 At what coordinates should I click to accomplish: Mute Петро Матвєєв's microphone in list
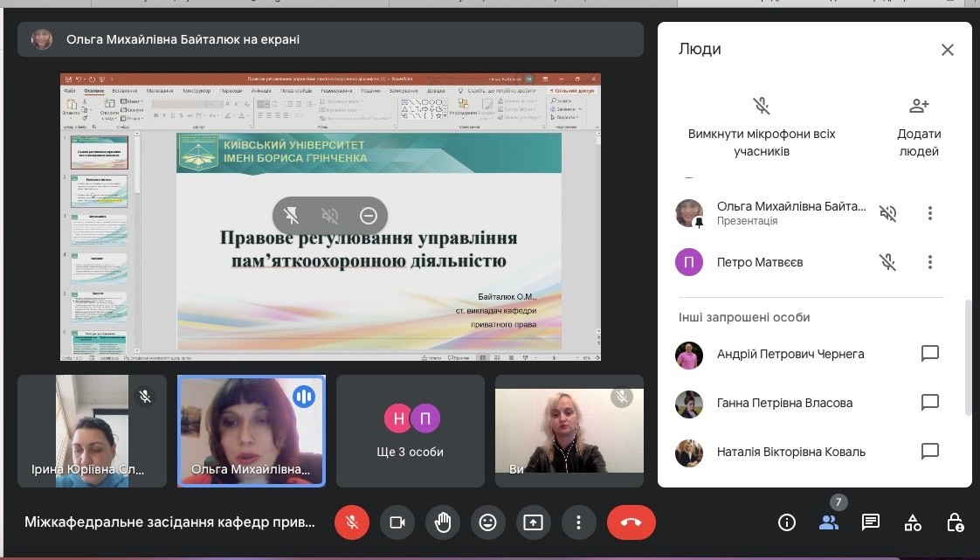click(887, 262)
